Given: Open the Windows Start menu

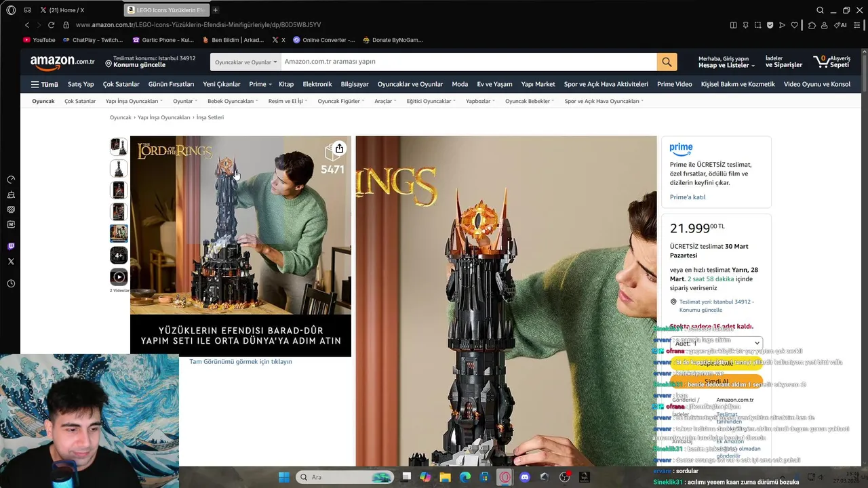Looking at the screenshot, I should click(x=284, y=477).
